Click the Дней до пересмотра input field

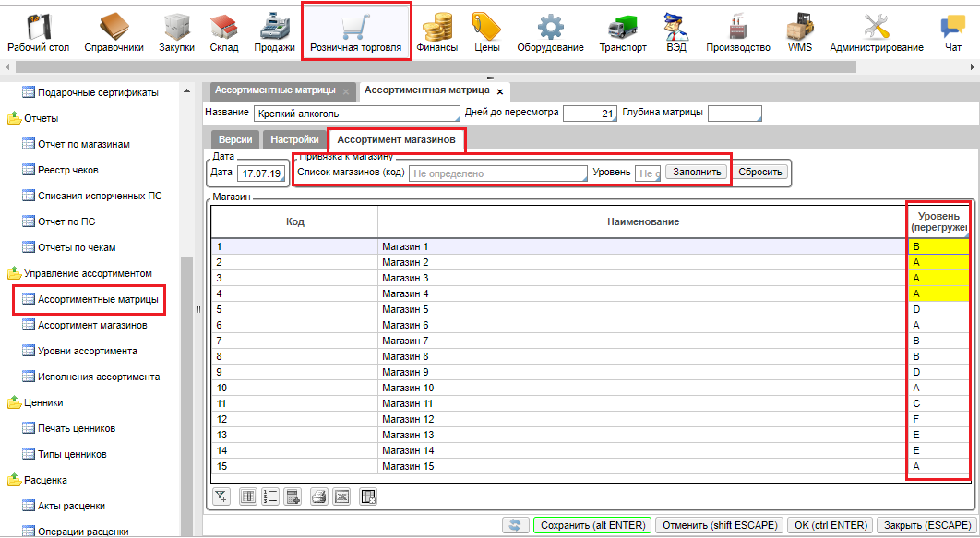point(590,114)
